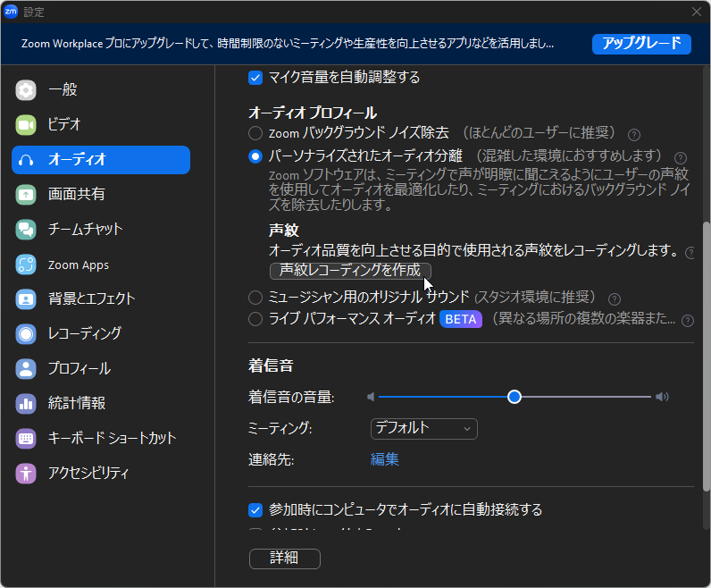Uncheck 参加時にコンピュータでオーディオに自動接続する
711x588 pixels.
[255, 510]
